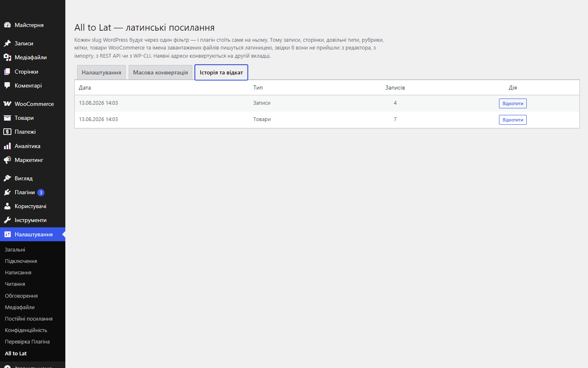Select the Історія та відкат tab
Screen dimensions: 588x368
(221, 72)
